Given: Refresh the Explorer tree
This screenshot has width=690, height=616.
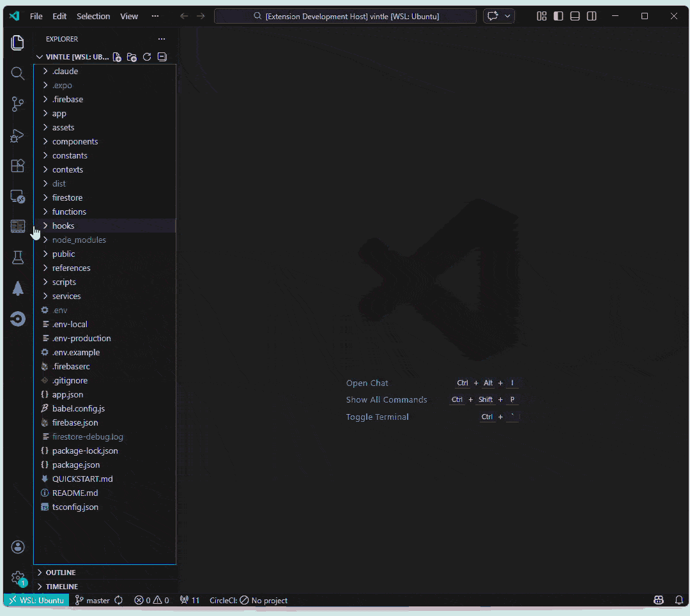Looking at the screenshot, I should [147, 57].
